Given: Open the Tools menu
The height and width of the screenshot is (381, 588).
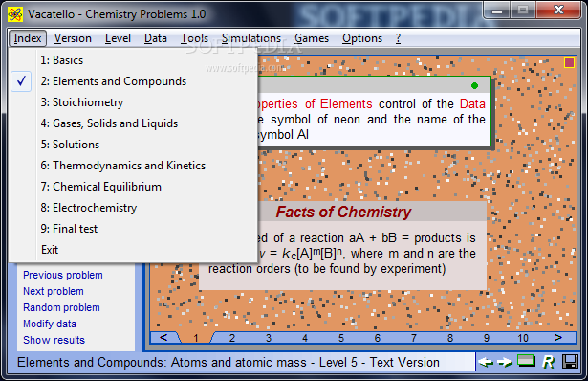Looking at the screenshot, I should [194, 38].
